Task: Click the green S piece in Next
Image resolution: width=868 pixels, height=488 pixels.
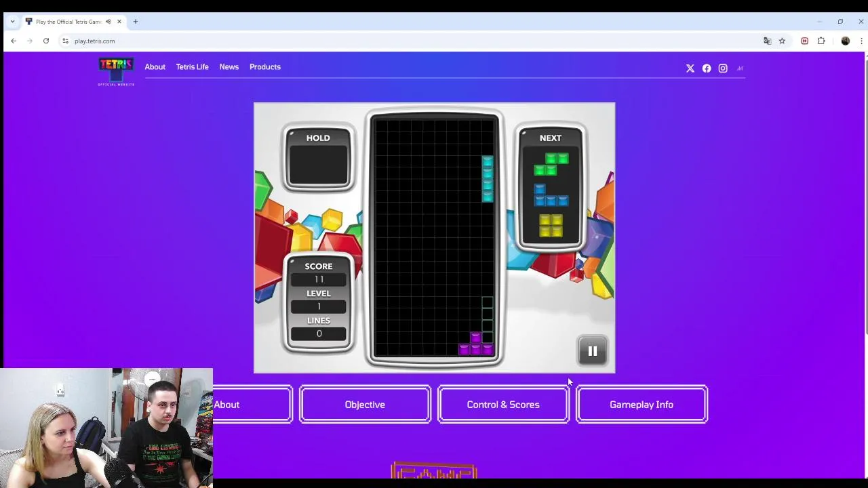Action: pos(551,164)
